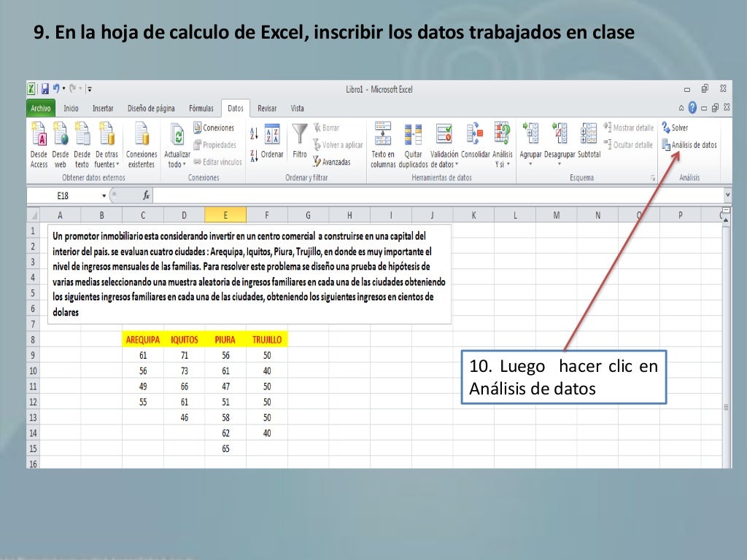This screenshot has width=747, height=560.
Task: Click Ocultar detalle in Esquema group
Action: pos(628,145)
